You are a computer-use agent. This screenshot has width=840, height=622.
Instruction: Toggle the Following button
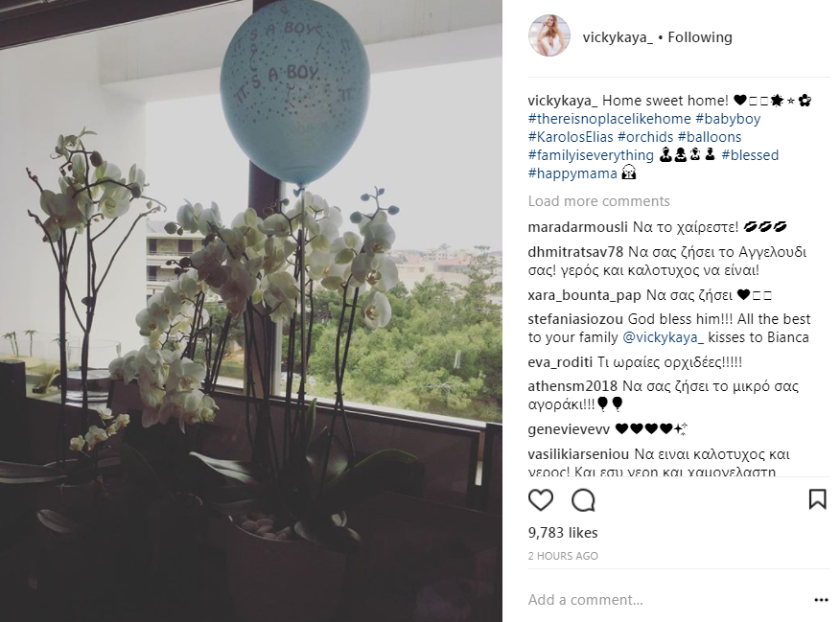coord(700,37)
